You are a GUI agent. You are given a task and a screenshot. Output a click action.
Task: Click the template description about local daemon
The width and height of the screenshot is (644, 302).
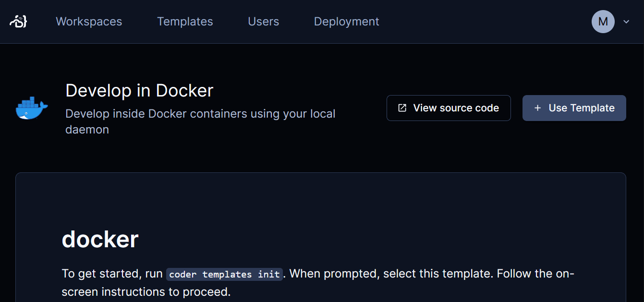(200, 121)
